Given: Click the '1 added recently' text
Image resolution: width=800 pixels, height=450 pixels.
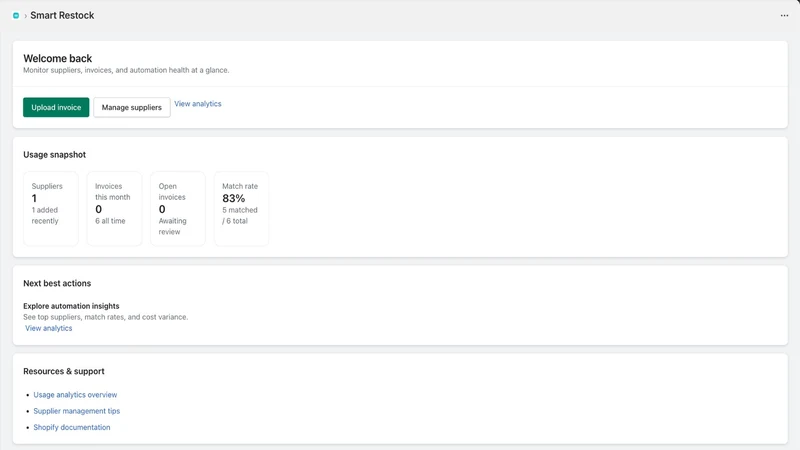Looking at the screenshot, I should 45,215.
